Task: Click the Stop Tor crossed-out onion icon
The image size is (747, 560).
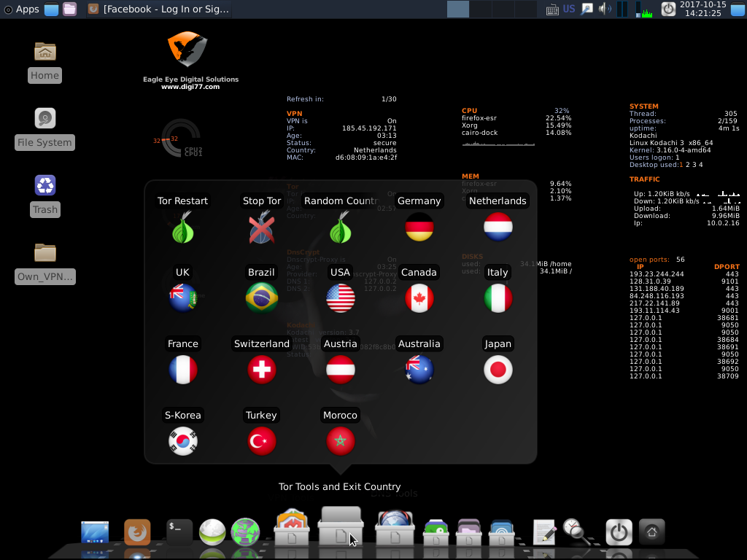Action: pyautogui.click(x=262, y=227)
